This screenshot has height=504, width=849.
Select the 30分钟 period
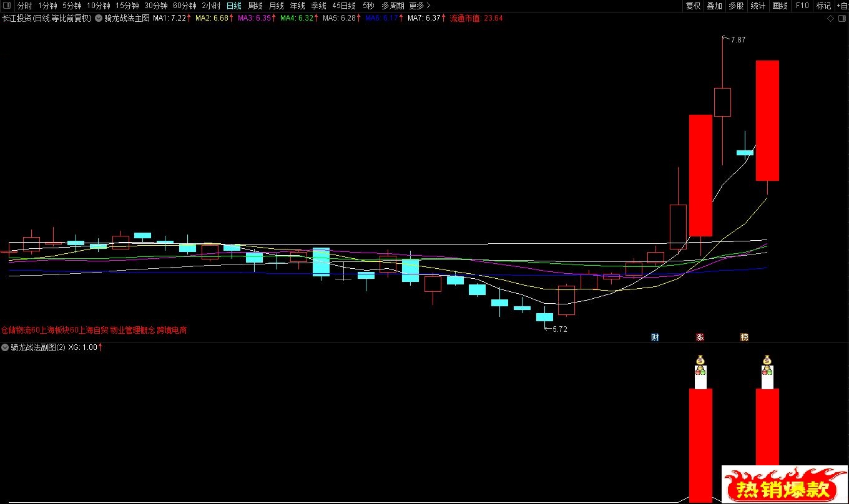(x=156, y=6)
